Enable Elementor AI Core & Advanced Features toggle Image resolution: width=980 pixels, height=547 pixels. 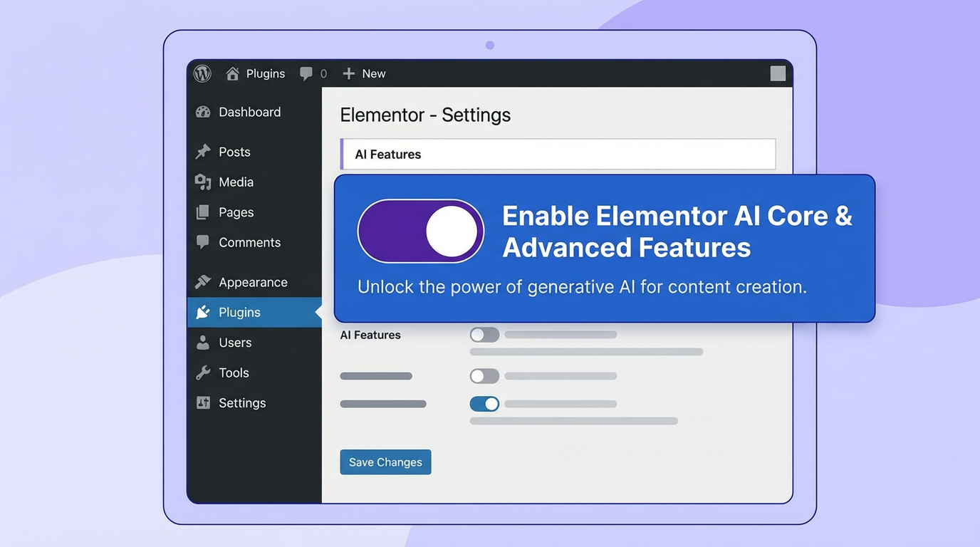pyautogui.click(x=421, y=231)
